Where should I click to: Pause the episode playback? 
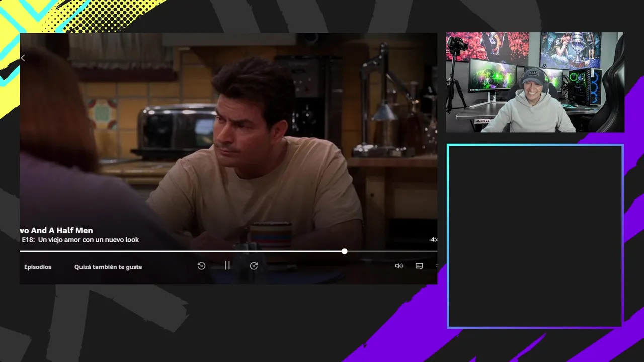(227, 266)
